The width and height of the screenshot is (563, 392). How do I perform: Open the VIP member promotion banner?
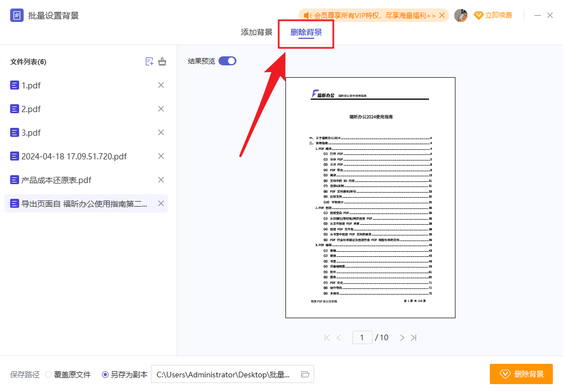point(374,15)
